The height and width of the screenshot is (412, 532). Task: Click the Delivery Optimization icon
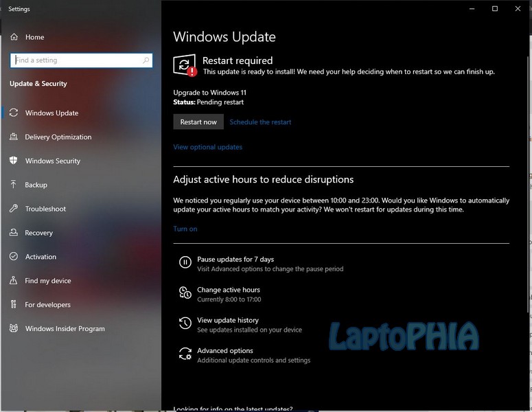[14, 137]
